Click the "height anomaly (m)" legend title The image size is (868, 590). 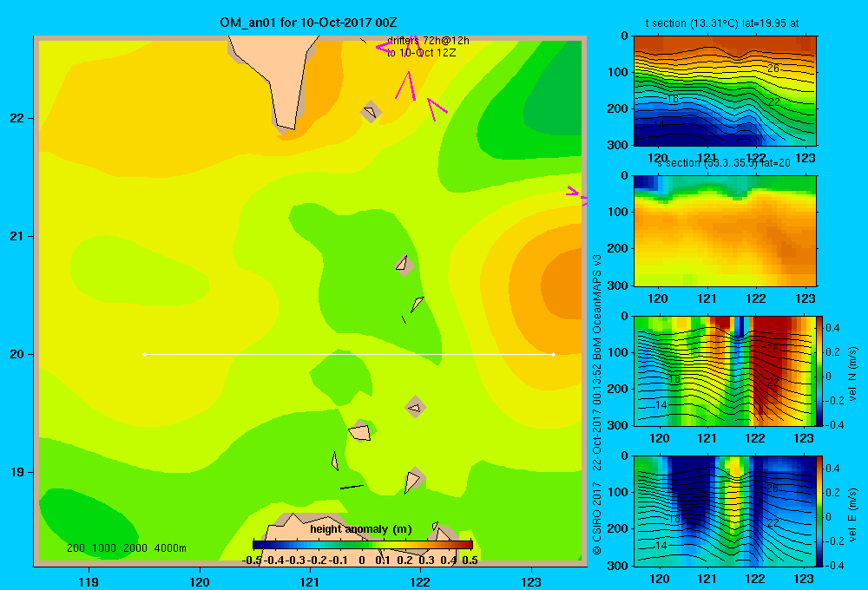361,529
